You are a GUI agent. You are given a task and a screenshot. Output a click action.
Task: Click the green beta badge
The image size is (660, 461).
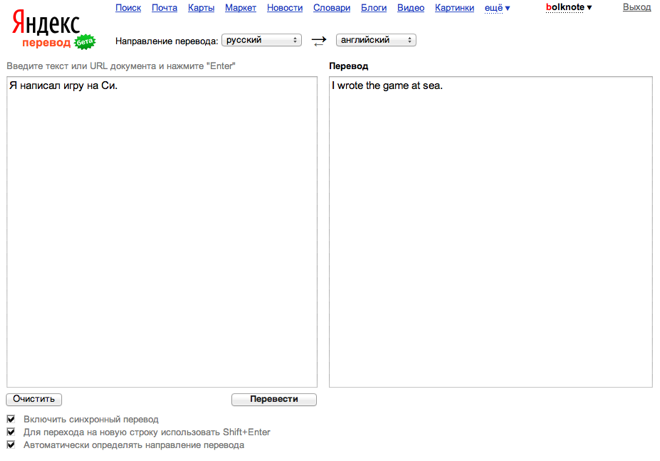point(85,42)
